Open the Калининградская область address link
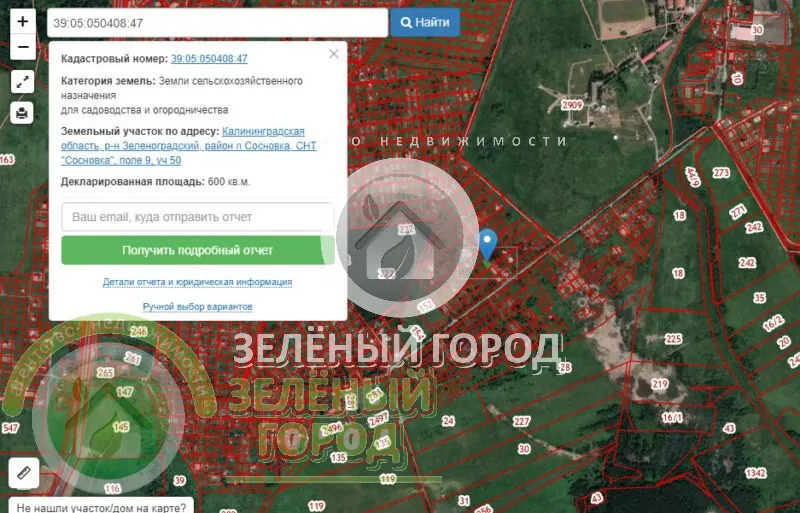Screen dimensions: 800x513 click(x=263, y=131)
